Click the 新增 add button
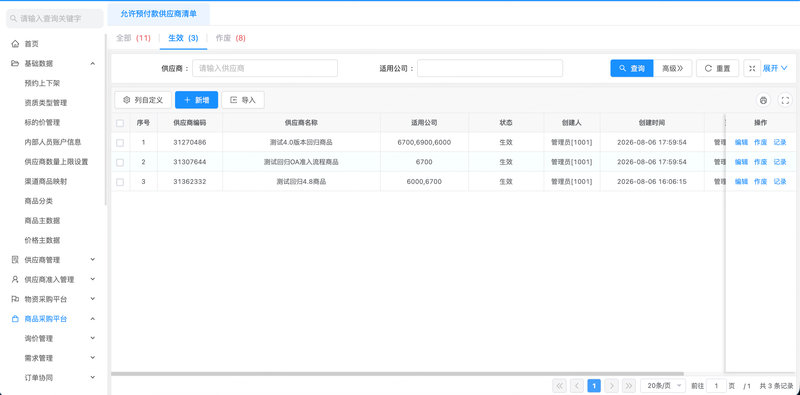 pyautogui.click(x=196, y=100)
